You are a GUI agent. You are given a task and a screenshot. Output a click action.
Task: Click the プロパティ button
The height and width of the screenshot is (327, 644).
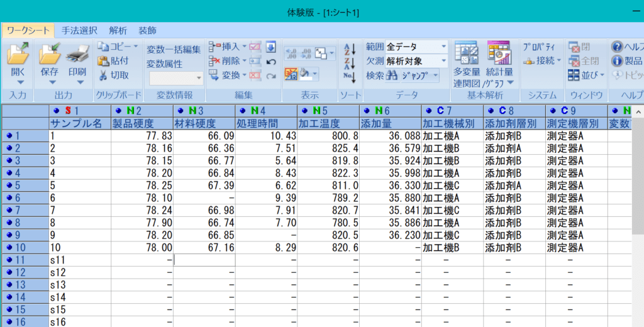[539, 47]
